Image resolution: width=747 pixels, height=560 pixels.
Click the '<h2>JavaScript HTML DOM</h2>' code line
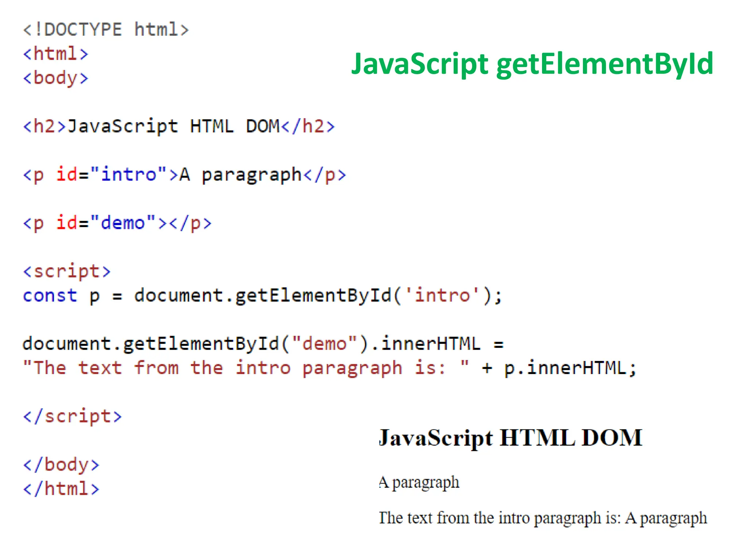[179, 127]
